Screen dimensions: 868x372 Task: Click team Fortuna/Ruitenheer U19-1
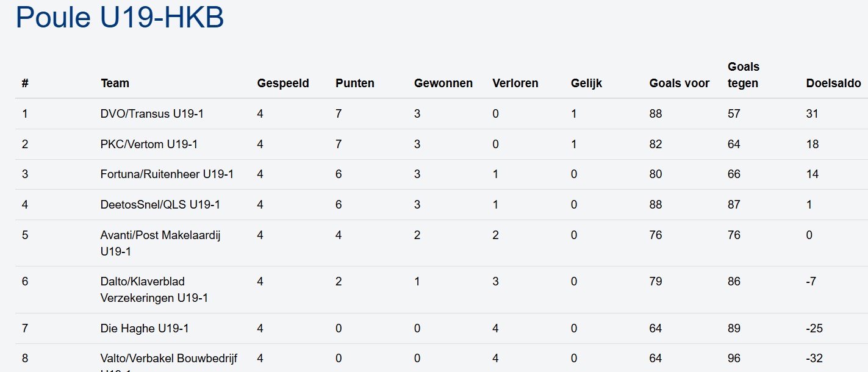pos(167,174)
